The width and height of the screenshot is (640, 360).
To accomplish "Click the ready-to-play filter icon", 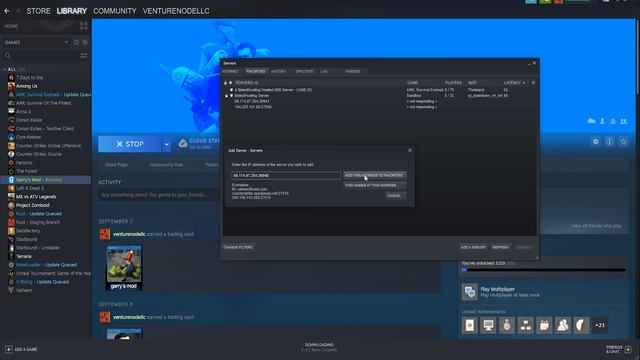I will 85,42.
